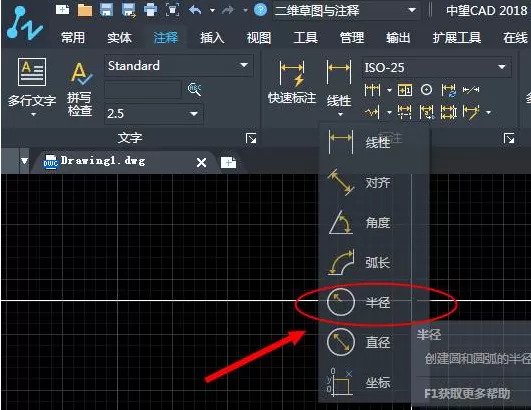Open the 管理 ribbon tab

tap(352, 37)
